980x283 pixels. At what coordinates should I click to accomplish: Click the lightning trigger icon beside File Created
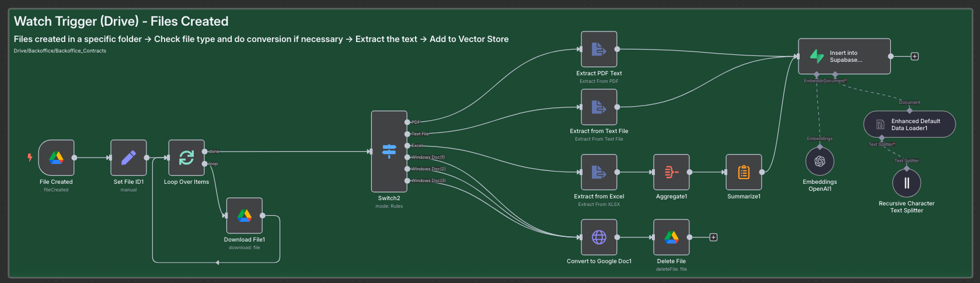click(x=30, y=158)
